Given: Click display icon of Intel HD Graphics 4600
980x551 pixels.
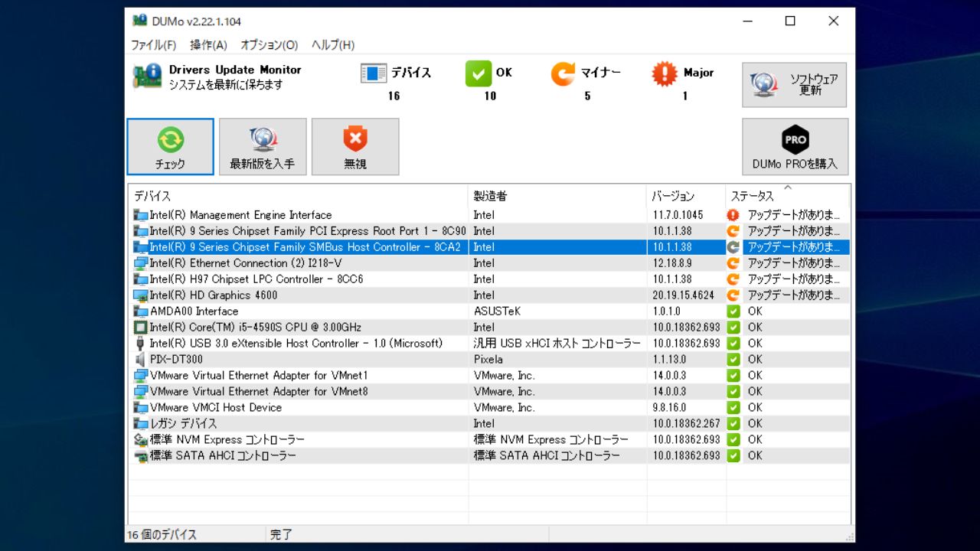Looking at the screenshot, I should pyautogui.click(x=141, y=295).
